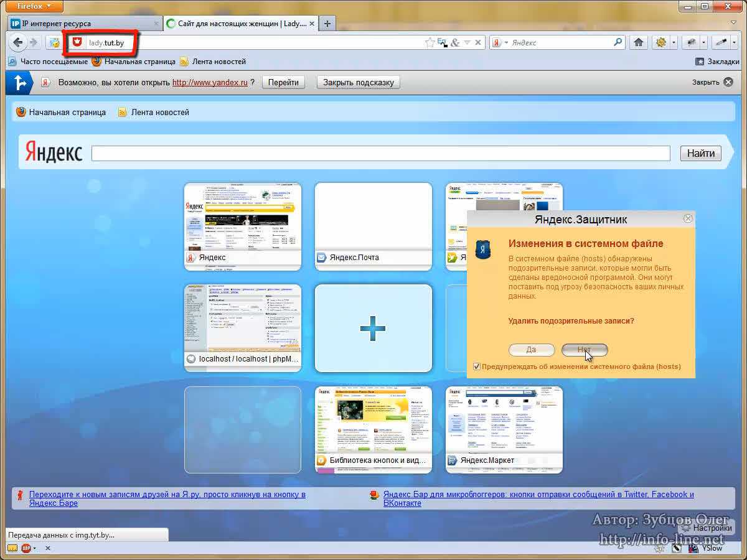Open the new tab plus button
This screenshot has width=747, height=560.
(327, 24)
